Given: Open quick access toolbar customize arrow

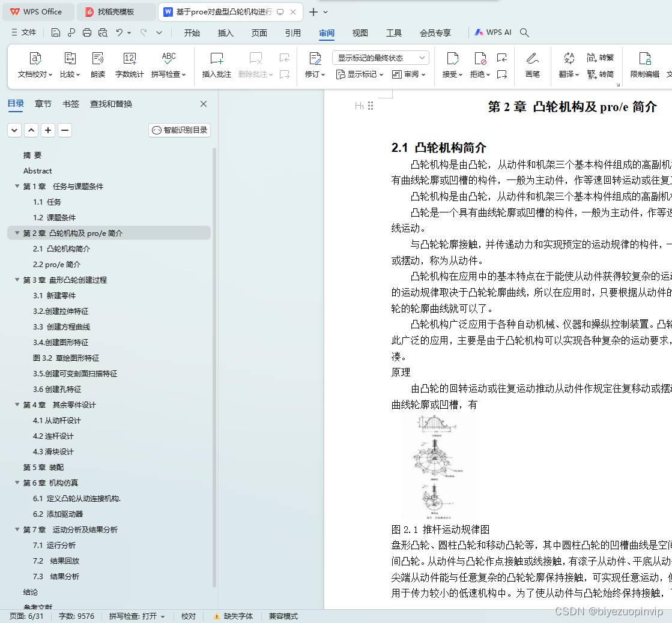Looking at the screenshot, I should click(159, 32).
